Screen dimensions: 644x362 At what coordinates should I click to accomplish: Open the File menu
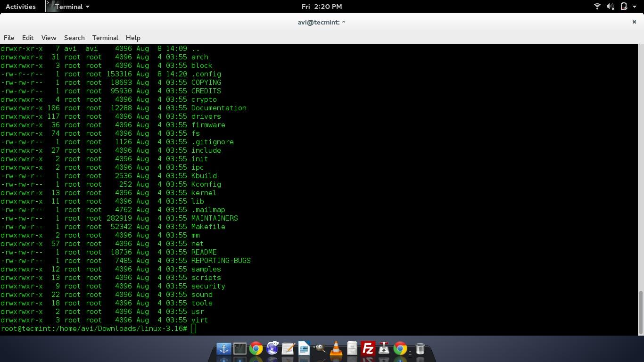(x=9, y=38)
